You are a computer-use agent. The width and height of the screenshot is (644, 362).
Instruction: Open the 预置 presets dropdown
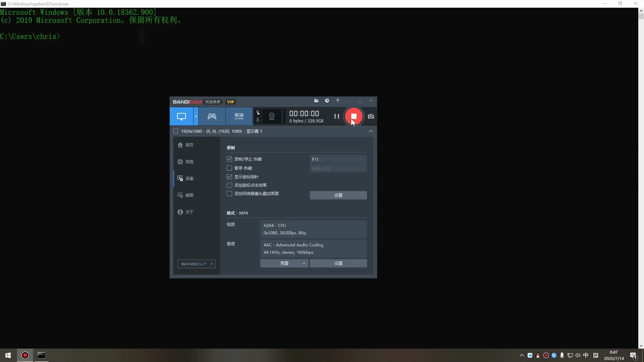284,263
